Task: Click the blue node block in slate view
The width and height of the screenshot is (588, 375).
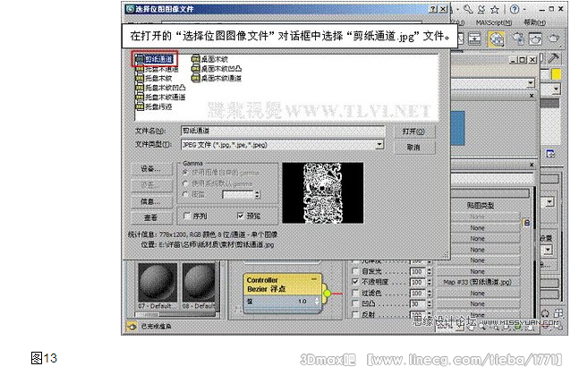Action: (x=457, y=128)
